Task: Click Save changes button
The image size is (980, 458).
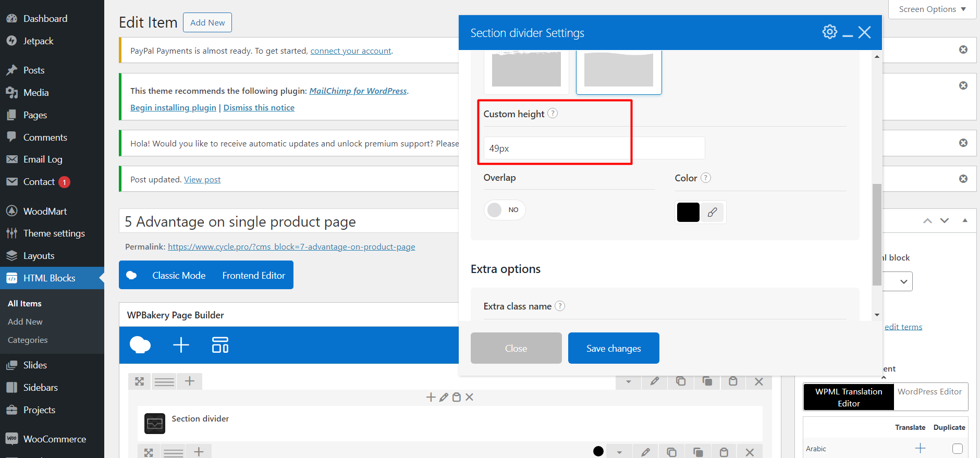Action: tap(614, 348)
